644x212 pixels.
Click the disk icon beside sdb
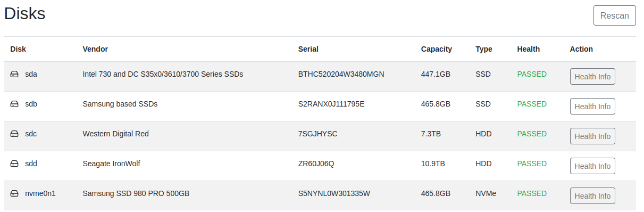click(14, 104)
